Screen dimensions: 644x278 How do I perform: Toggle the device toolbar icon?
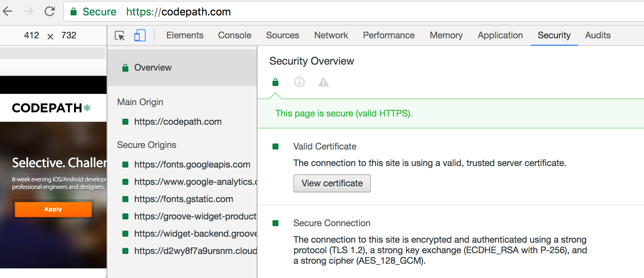(140, 36)
